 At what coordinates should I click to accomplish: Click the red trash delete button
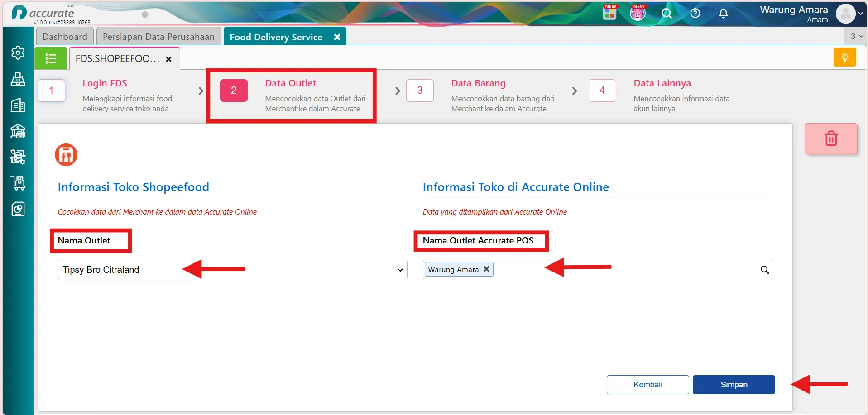831,138
